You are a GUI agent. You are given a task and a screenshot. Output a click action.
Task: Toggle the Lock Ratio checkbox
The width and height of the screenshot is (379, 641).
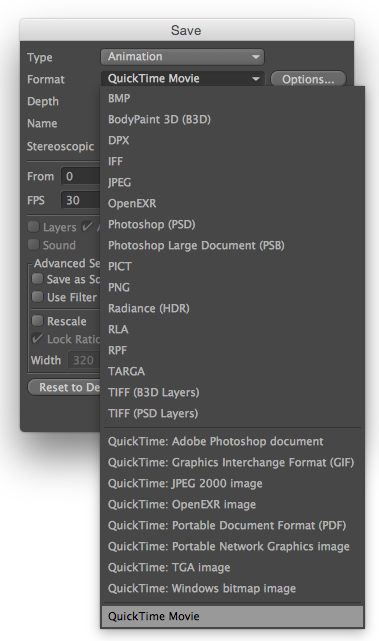37,338
